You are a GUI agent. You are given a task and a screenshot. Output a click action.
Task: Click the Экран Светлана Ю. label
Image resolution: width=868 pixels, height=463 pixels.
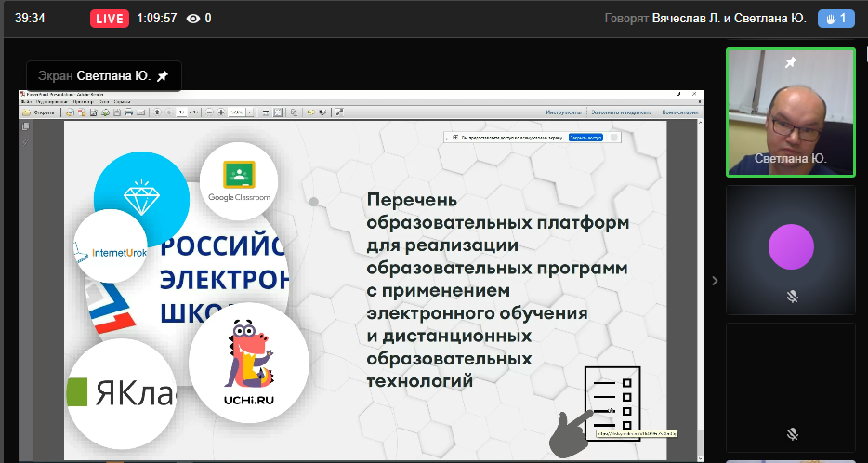tap(94, 76)
